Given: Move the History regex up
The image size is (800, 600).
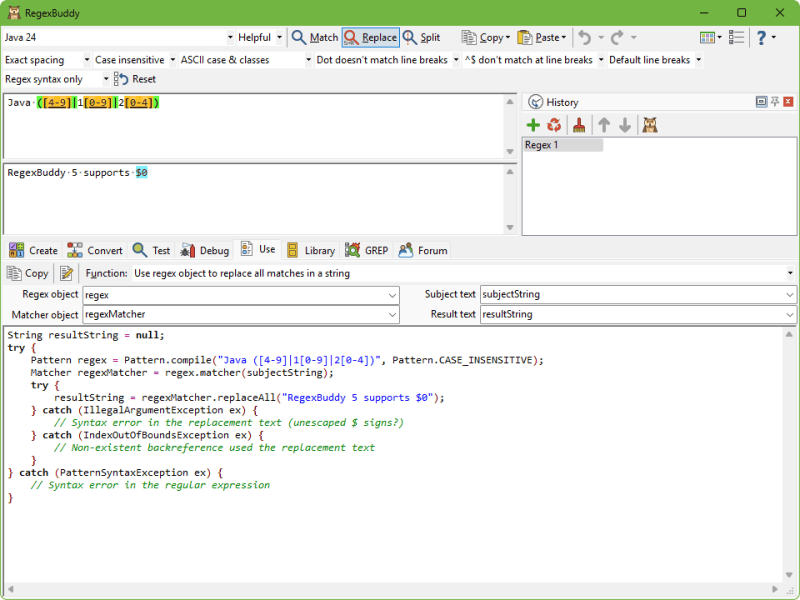Looking at the screenshot, I should tap(604, 125).
